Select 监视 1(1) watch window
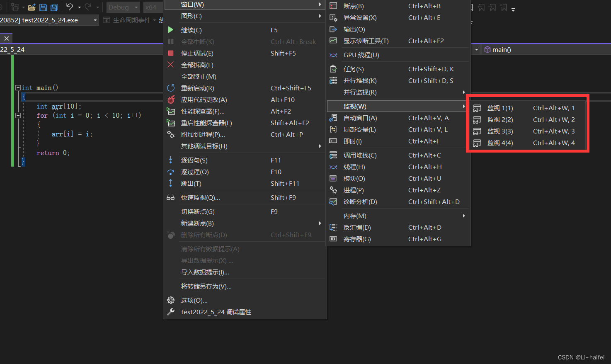This screenshot has height=364, width=611. 528,108
